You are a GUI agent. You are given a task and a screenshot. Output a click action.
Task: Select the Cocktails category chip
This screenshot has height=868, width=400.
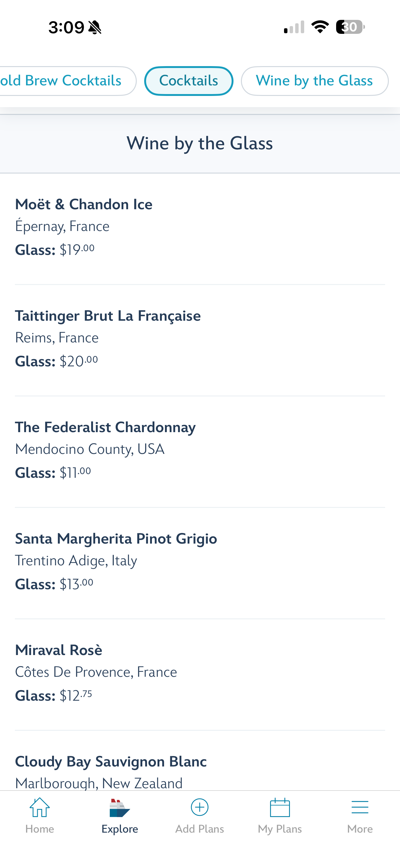tap(189, 81)
